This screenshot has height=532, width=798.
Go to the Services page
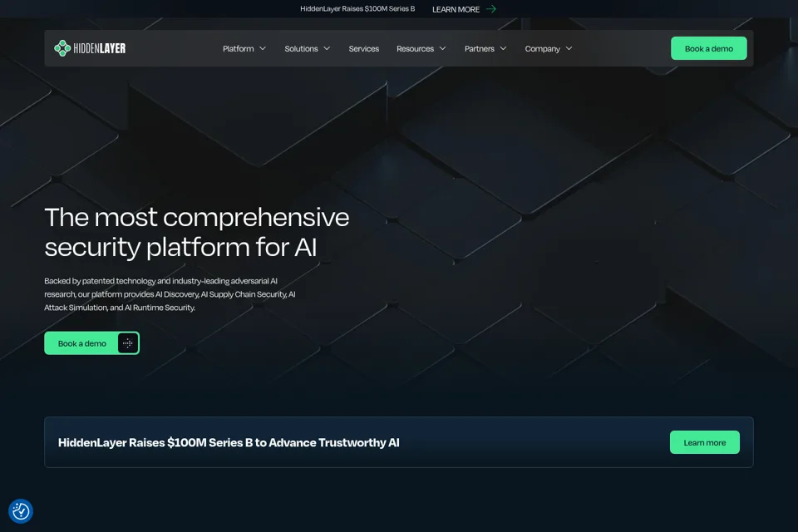point(364,48)
